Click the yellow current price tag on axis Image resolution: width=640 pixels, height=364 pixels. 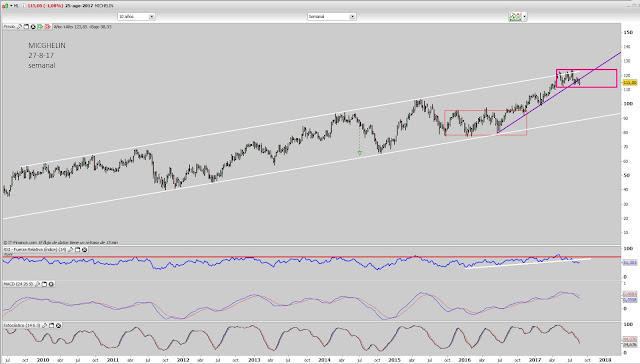[x=630, y=82]
